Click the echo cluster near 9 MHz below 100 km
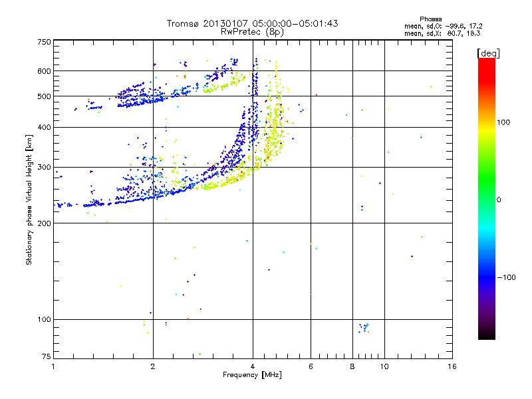The height and width of the screenshot is (399, 532). tap(364, 328)
